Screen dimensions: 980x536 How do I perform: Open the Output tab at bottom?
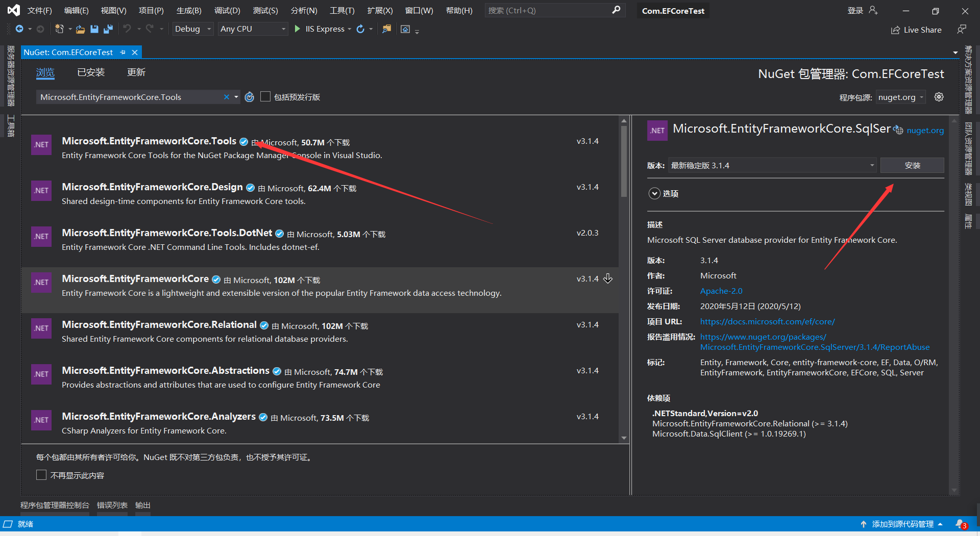[143, 505]
